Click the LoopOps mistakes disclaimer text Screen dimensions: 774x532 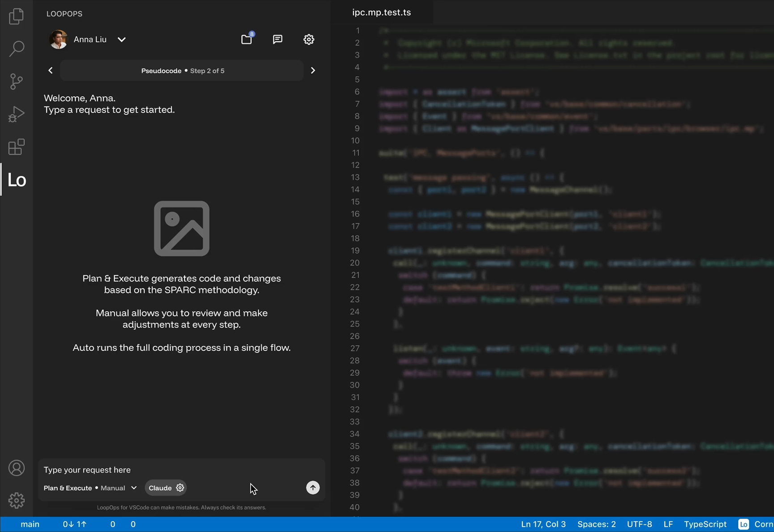tap(181, 507)
